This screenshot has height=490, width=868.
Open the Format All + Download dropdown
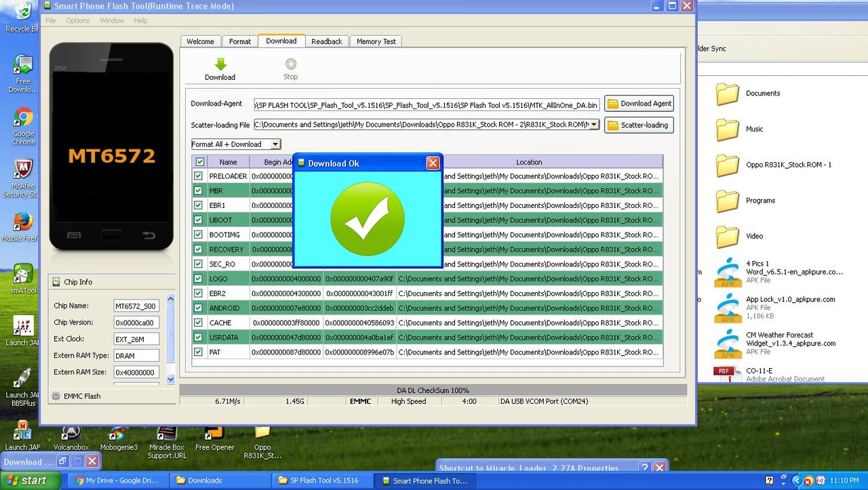coord(275,144)
